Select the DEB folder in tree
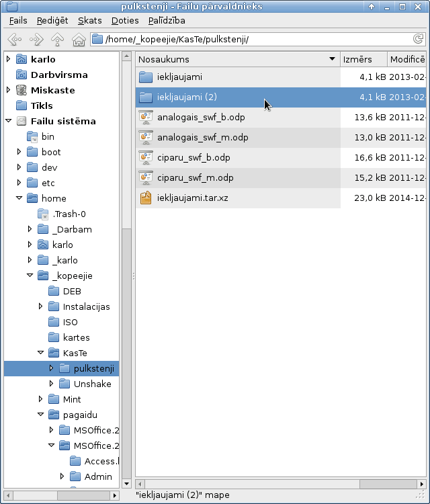This screenshot has width=430, height=504. [x=72, y=292]
